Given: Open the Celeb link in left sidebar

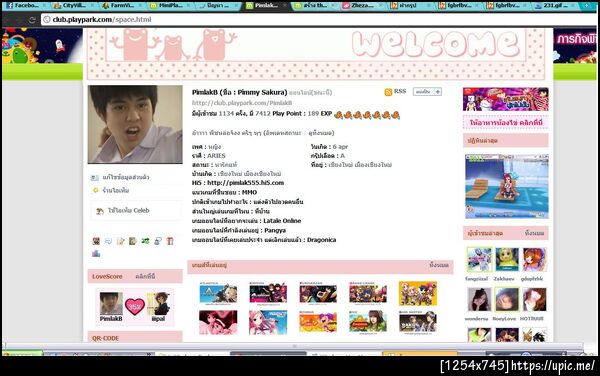Looking at the screenshot, I should (x=128, y=210).
